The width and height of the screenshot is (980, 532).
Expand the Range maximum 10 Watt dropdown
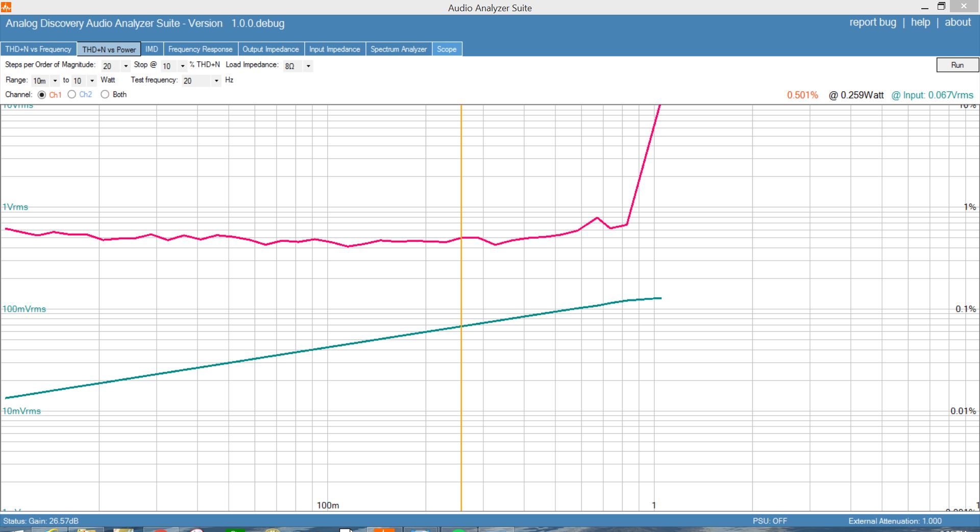pyautogui.click(x=92, y=81)
